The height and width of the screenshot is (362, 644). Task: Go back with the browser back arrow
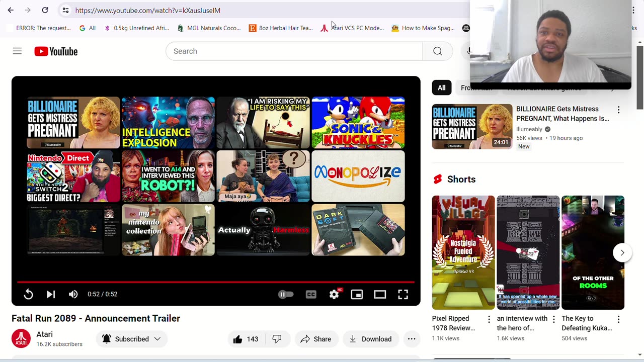tap(11, 10)
